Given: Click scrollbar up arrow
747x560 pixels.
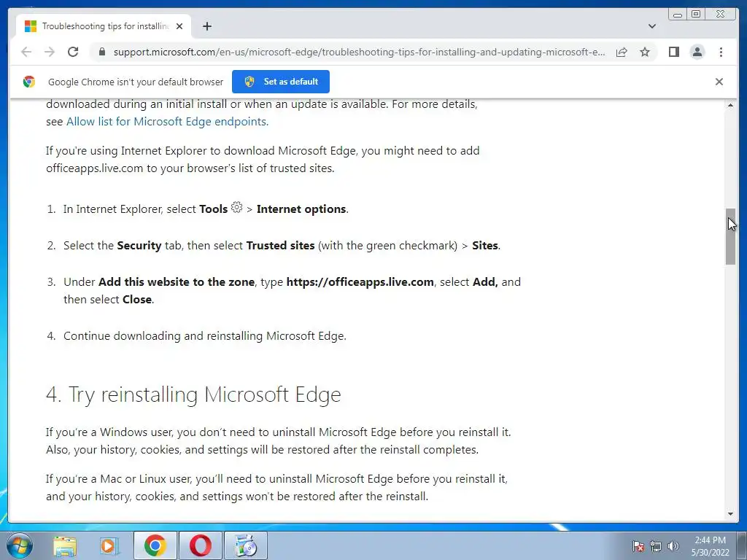Looking at the screenshot, I should 730,105.
